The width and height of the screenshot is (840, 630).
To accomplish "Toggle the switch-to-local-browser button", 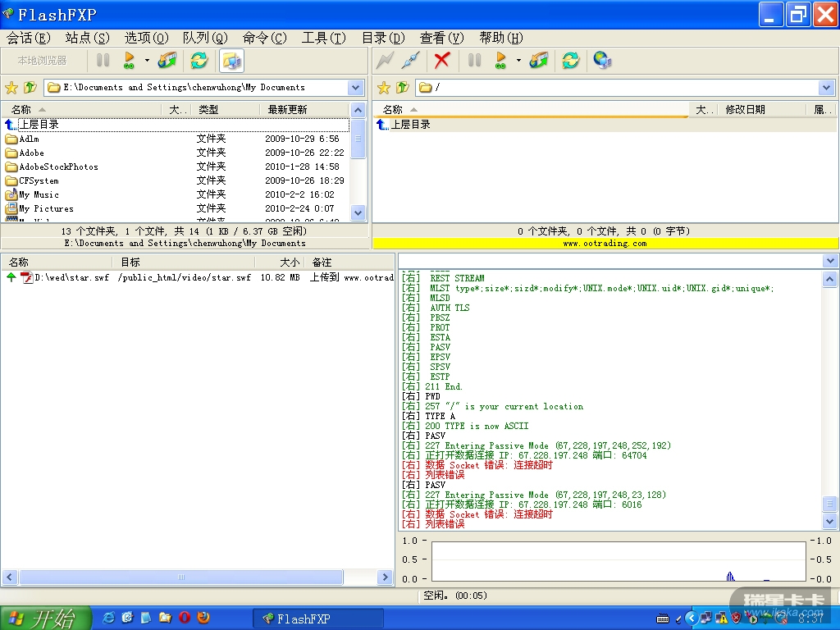I will click(232, 60).
